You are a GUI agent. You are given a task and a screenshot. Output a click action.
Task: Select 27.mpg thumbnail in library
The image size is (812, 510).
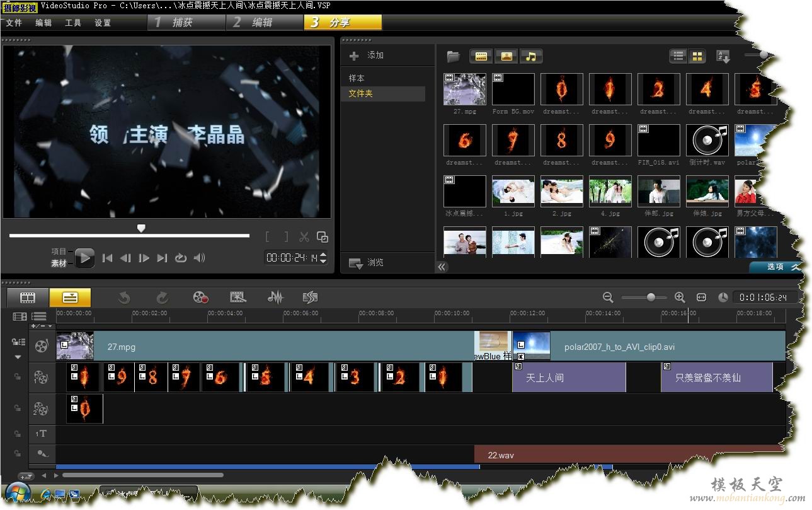(465, 89)
